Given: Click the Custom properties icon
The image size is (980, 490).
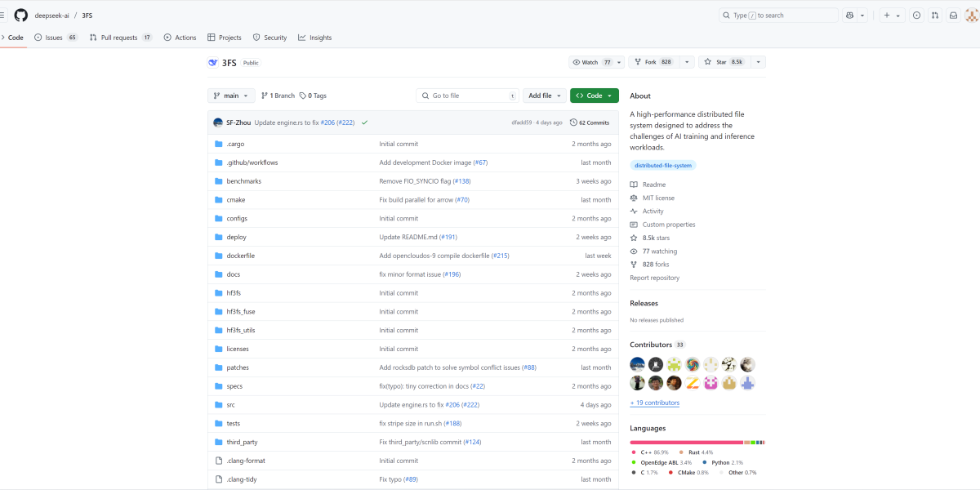Looking at the screenshot, I should (x=634, y=225).
